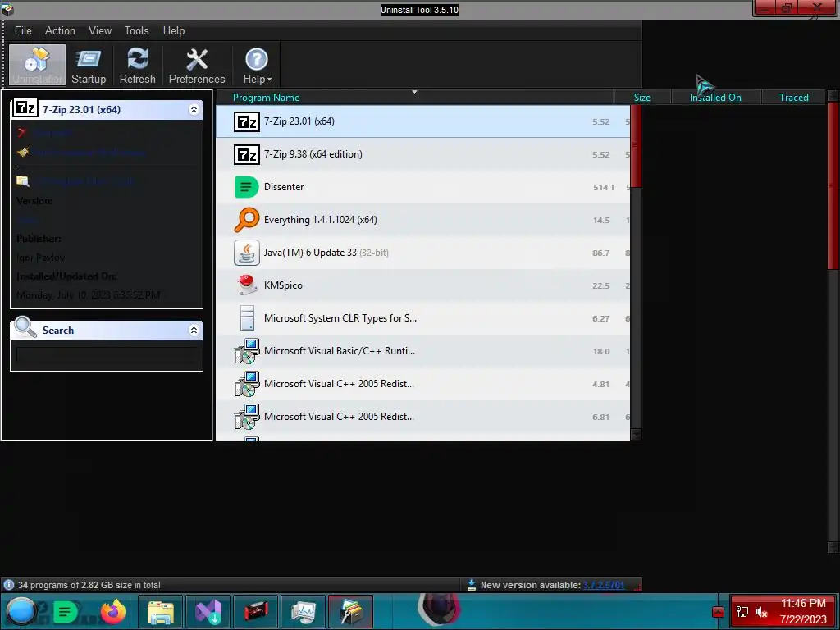This screenshot has width=840, height=630.
Task: Select Microsoft System CLR Types row text
Action: click(x=340, y=318)
